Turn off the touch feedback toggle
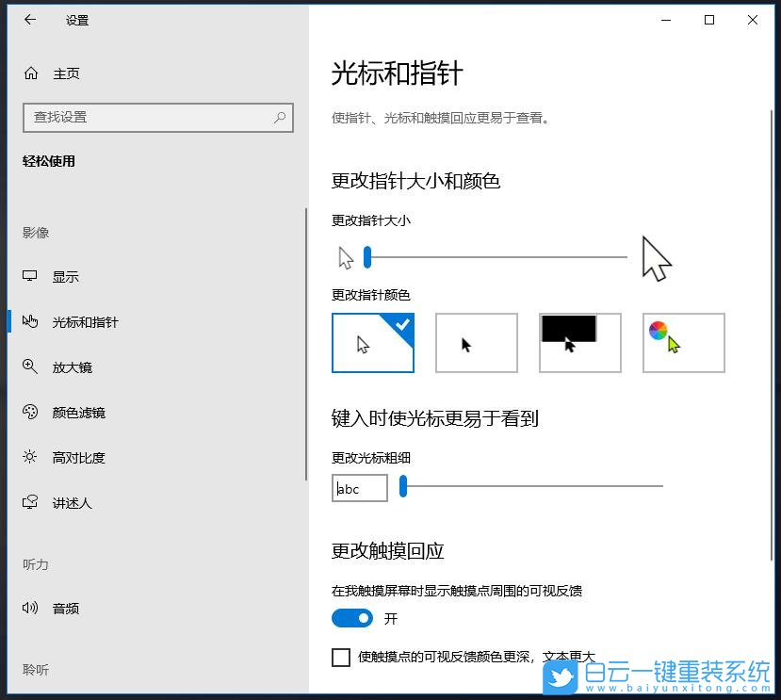This screenshot has height=700, width=781. (352, 618)
